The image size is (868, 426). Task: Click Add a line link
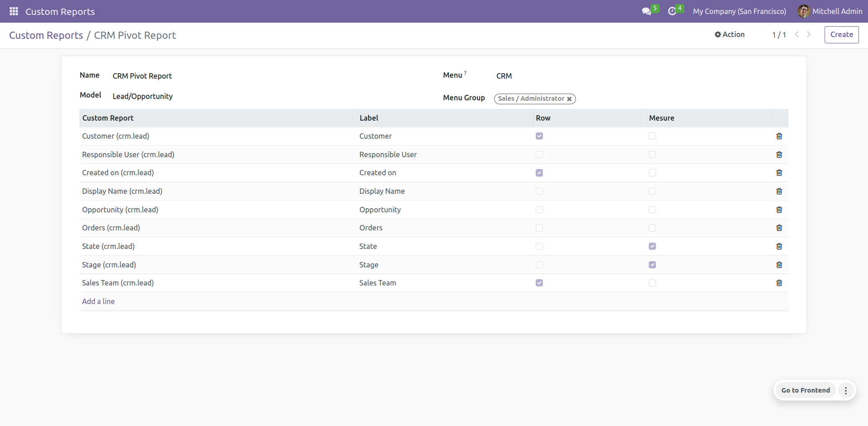[x=98, y=301]
